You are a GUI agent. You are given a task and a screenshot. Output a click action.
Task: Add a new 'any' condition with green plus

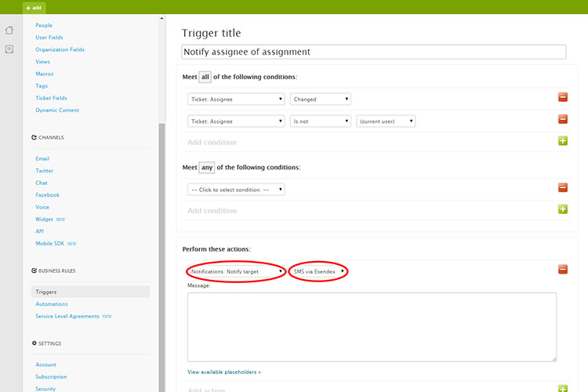pyautogui.click(x=562, y=209)
